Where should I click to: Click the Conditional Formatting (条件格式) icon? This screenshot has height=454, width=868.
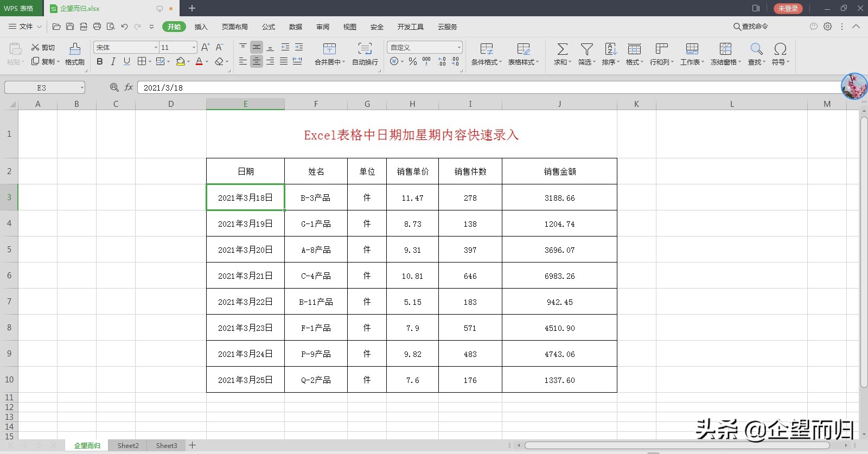click(x=487, y=49)
